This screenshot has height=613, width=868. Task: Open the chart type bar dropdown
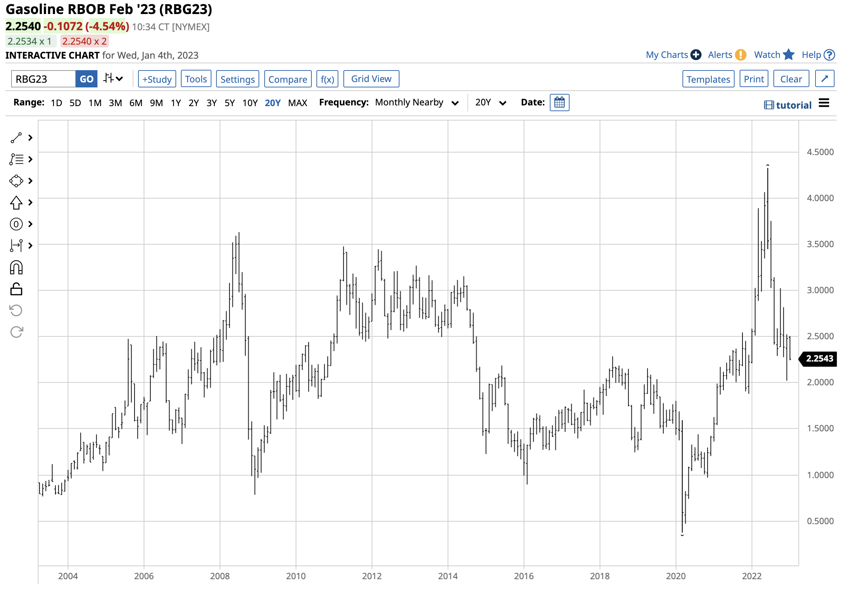coord(113,79)
